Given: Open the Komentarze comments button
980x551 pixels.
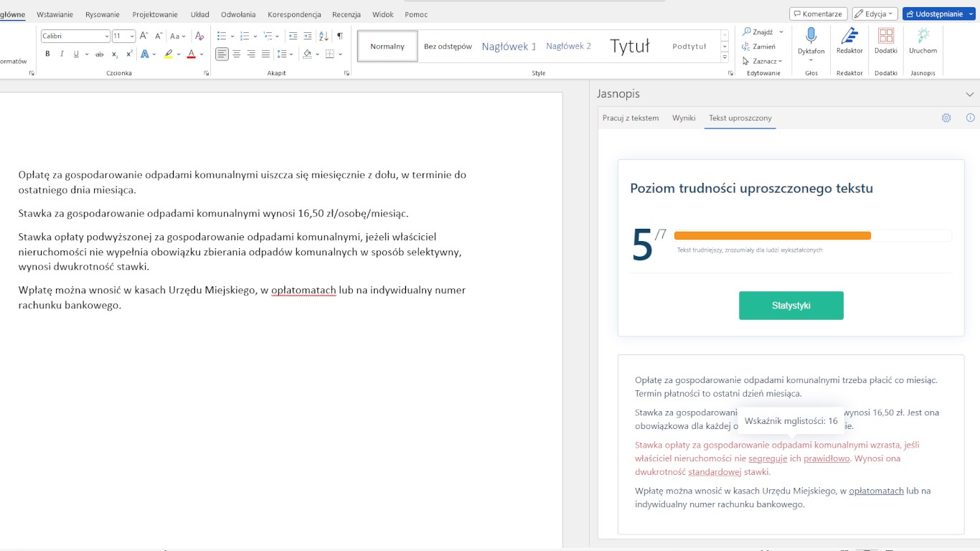Looking at the screenshot, I should (818, 14).
